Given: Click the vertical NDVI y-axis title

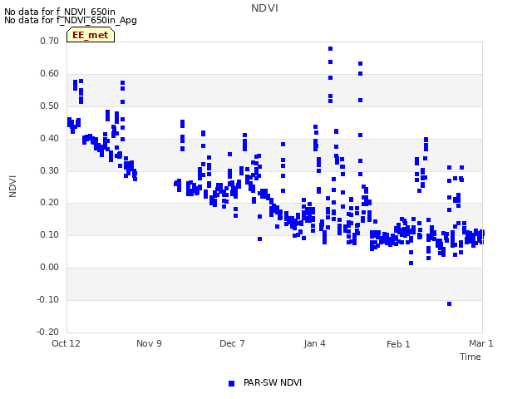Looking at the screenshot, I should click(x=12, y=186).
